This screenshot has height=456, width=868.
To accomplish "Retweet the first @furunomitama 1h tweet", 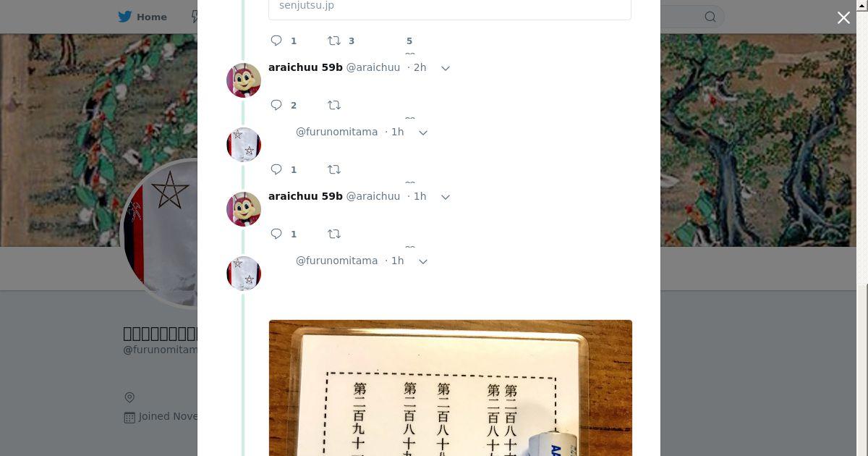I will point(334,169).
